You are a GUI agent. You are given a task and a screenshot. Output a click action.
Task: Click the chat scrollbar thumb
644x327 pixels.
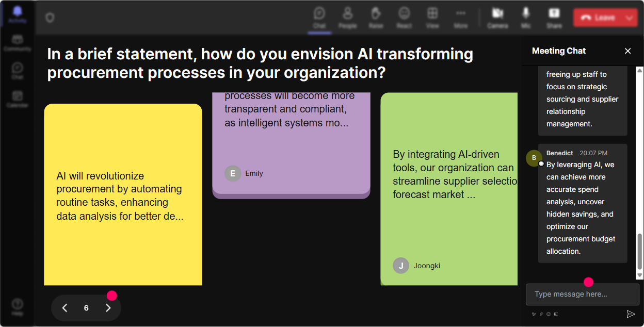[x=640, y=252]
